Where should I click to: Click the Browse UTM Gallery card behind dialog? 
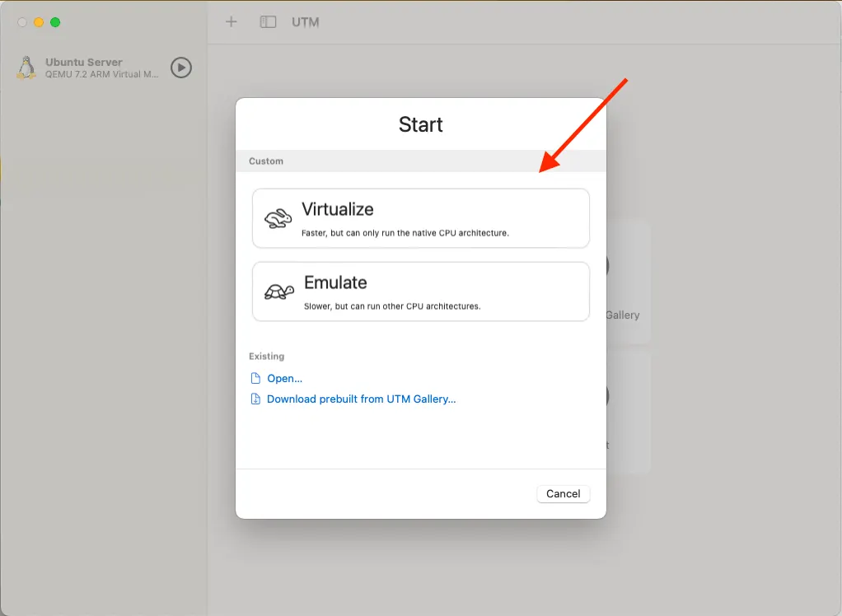pos(624,284)
